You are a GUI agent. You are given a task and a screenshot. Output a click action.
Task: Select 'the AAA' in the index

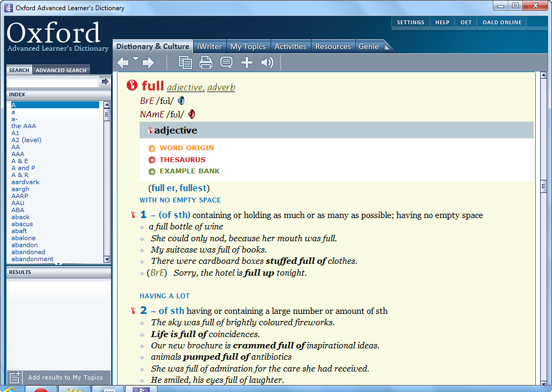24,126
